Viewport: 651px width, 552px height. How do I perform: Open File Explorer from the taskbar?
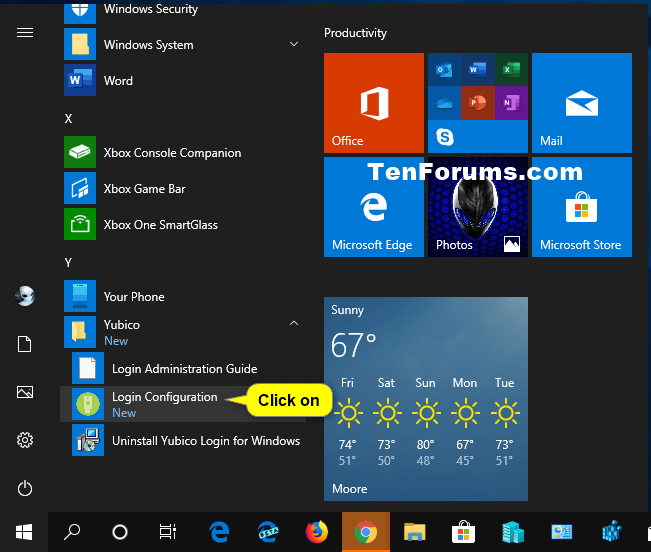click(x=415, y=532)
